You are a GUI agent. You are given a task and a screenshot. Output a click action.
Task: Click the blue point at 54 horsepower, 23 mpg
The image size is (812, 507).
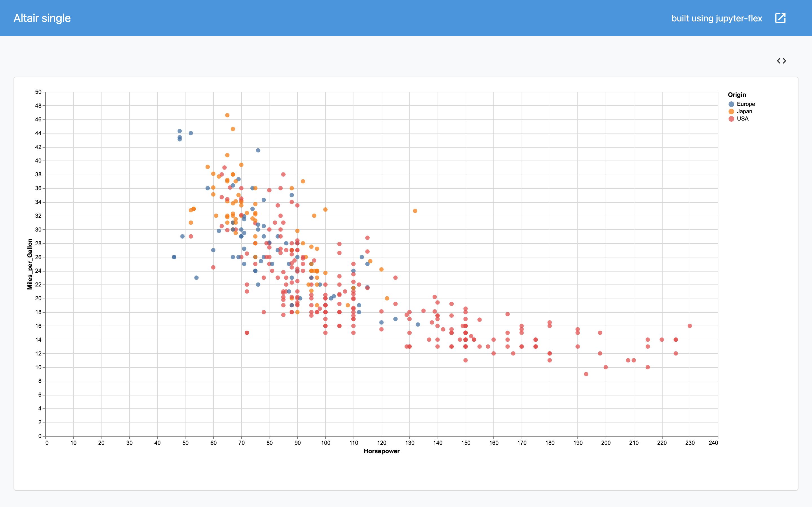tap(197, 278)
